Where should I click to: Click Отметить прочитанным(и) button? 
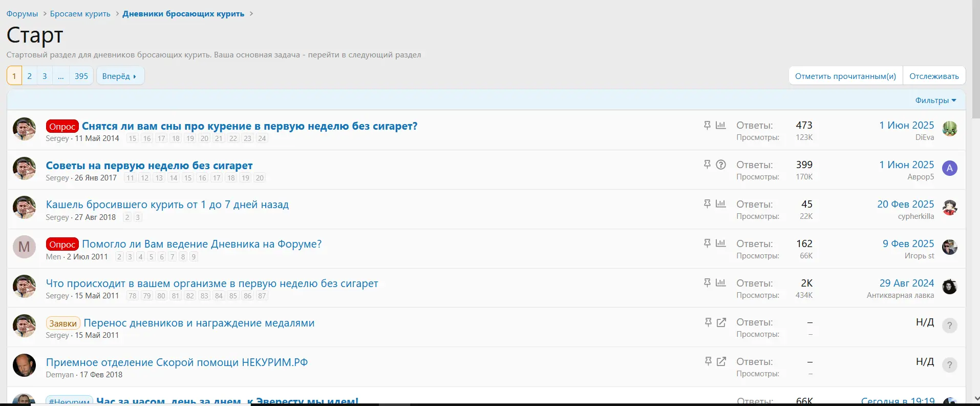845,76
